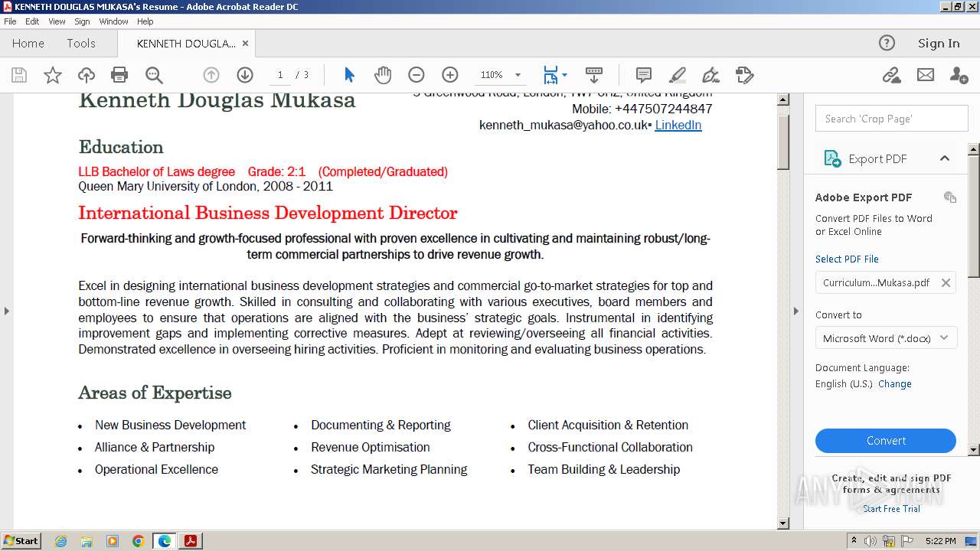Open the Window menu
This screenshot has width=980, height=551.
click(113, 21)
